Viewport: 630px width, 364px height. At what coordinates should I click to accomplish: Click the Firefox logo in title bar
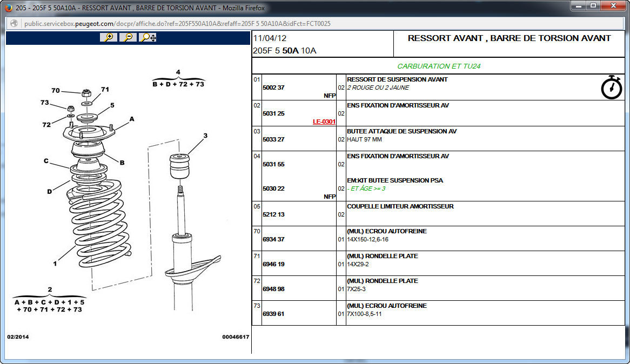pyautogui.click(x=8, y=6)
